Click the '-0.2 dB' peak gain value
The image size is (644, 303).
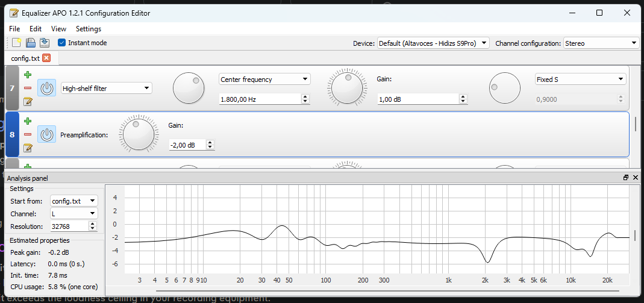click(58, 252)
